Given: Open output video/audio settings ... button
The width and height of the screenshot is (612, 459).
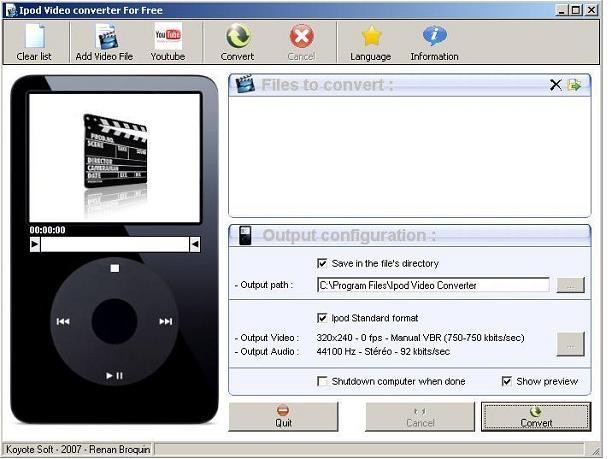Looking at the screenshot, I should pos(570,344).
